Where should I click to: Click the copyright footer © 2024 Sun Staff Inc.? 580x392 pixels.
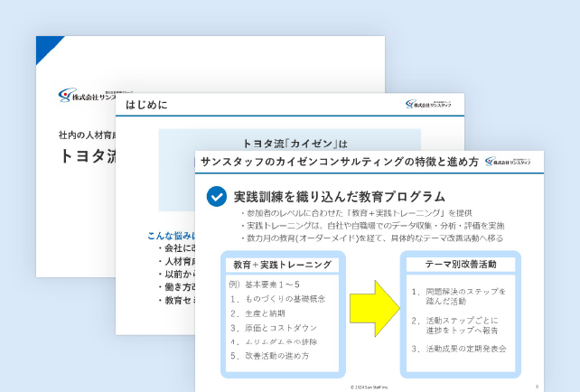370,387
